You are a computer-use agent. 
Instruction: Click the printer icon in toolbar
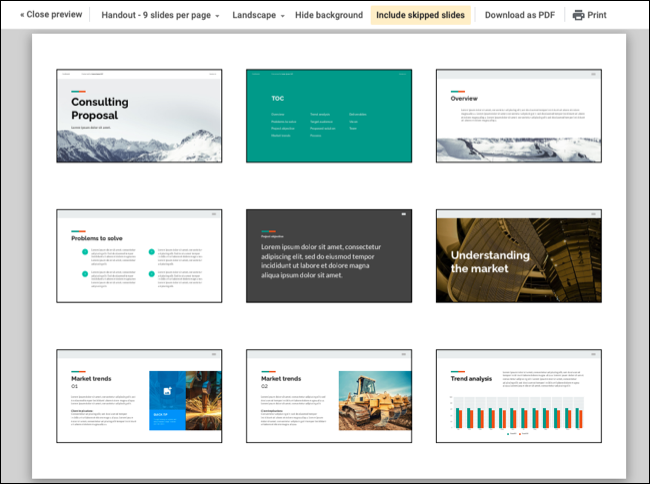(x=578, y=15)
